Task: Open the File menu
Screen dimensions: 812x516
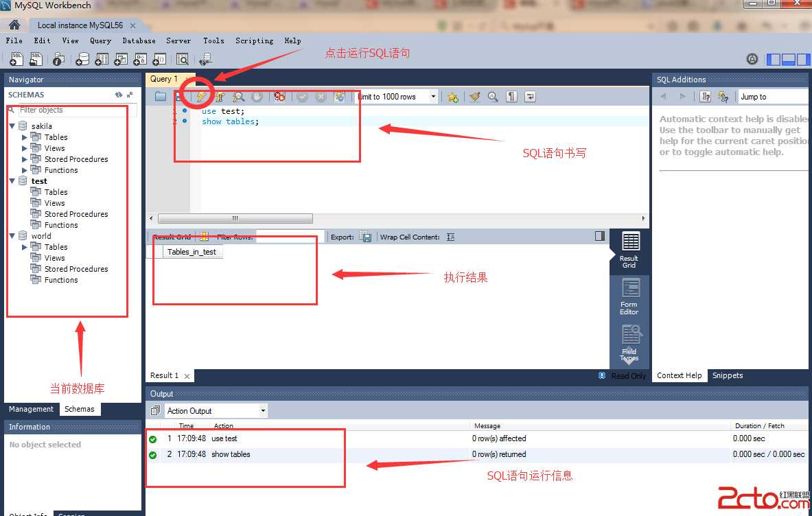Action: click(14, 40)
